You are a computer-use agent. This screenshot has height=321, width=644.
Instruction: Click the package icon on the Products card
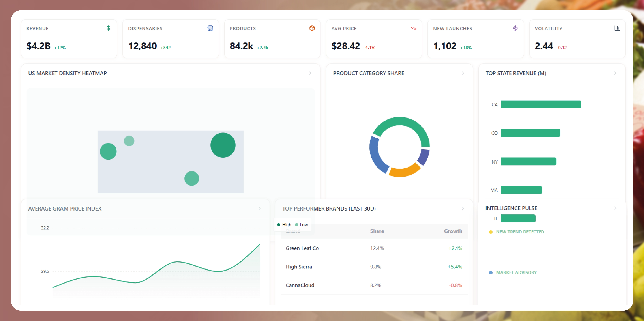[x=312, y=28]
